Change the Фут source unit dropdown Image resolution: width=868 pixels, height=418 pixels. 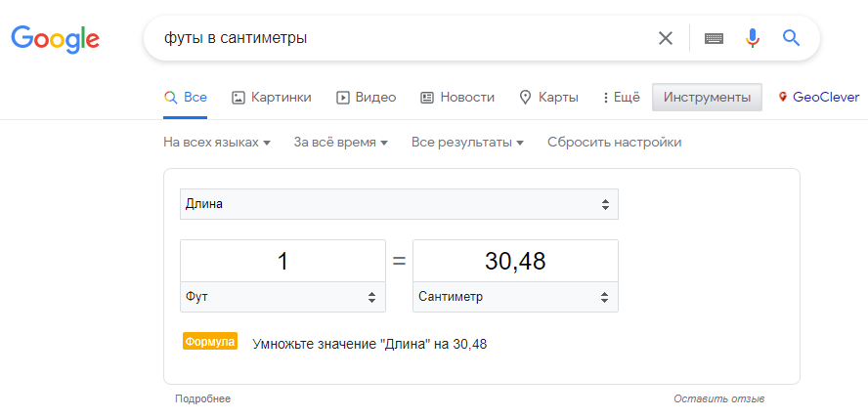coord(282,297)
